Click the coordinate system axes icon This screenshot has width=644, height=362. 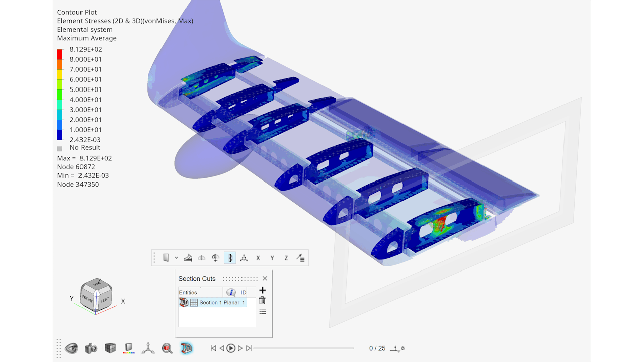tap(148, 348)
